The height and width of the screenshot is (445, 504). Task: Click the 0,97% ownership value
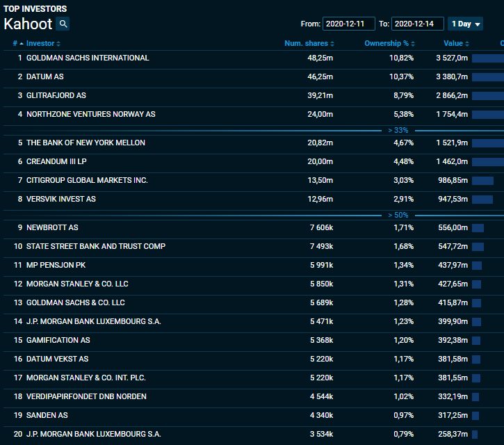point(404,415)
